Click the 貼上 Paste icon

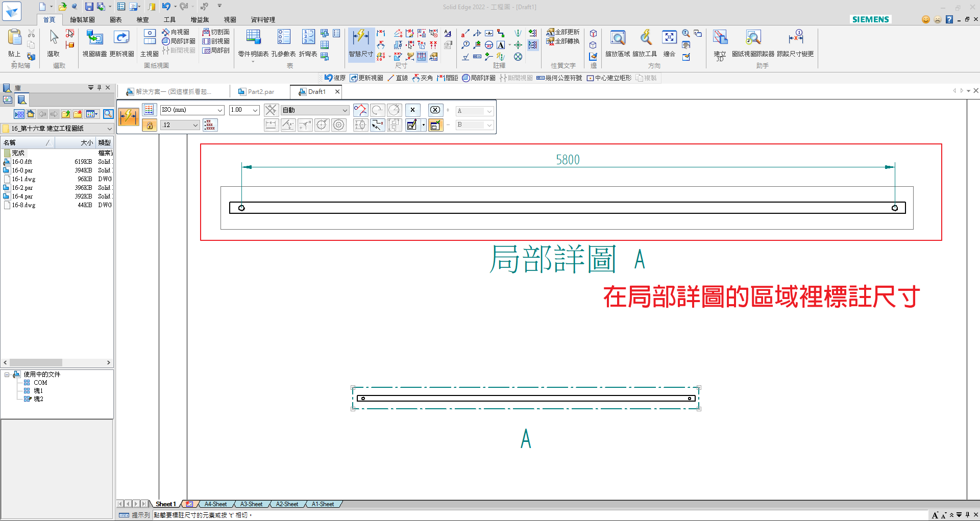tap(14, 43)
